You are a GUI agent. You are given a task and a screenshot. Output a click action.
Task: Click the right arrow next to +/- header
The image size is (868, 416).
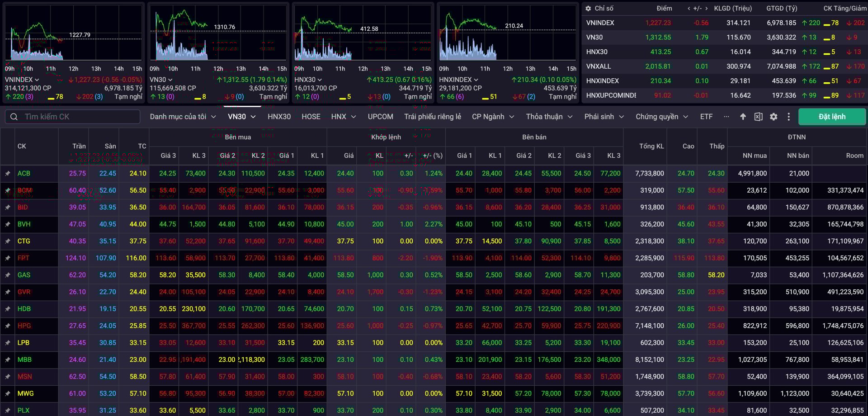coord(706,9)
